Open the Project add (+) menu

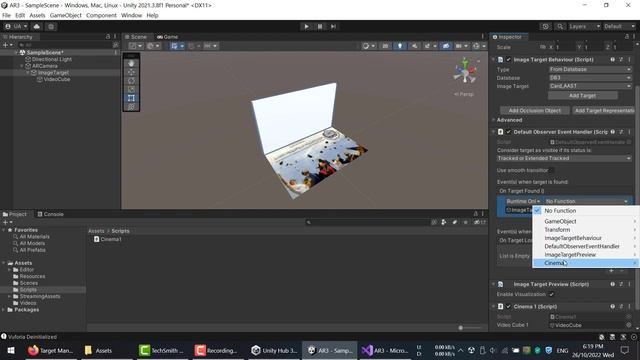click(x=7, y=222)
